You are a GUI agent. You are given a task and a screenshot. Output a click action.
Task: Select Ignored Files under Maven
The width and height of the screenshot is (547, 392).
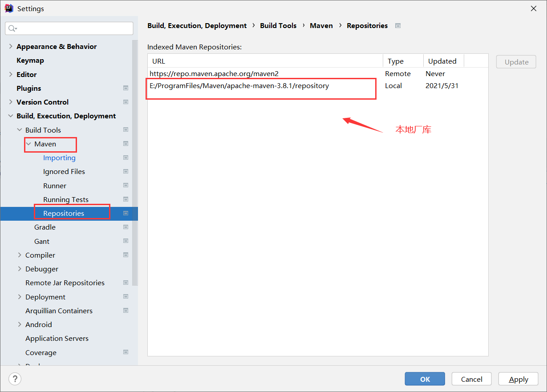pyautogui.click(x=64, y=171)
